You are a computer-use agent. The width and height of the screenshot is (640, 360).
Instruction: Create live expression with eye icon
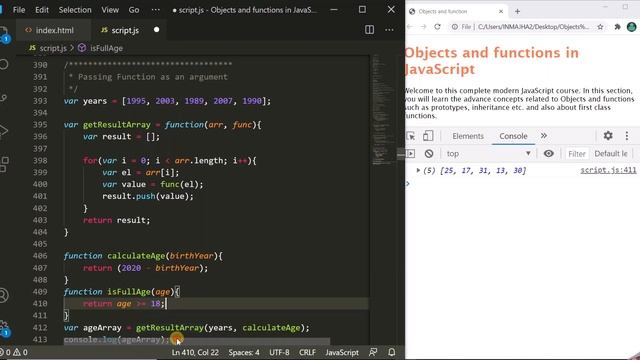549,153
